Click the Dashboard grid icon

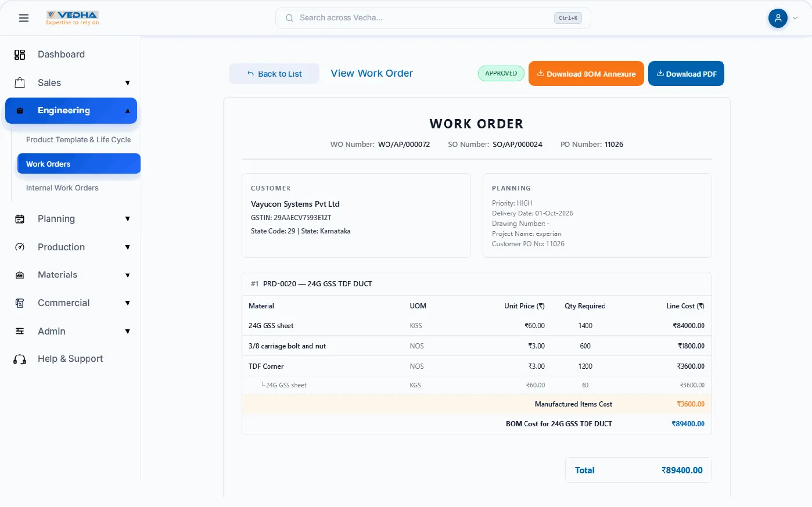tap(20, 55)
